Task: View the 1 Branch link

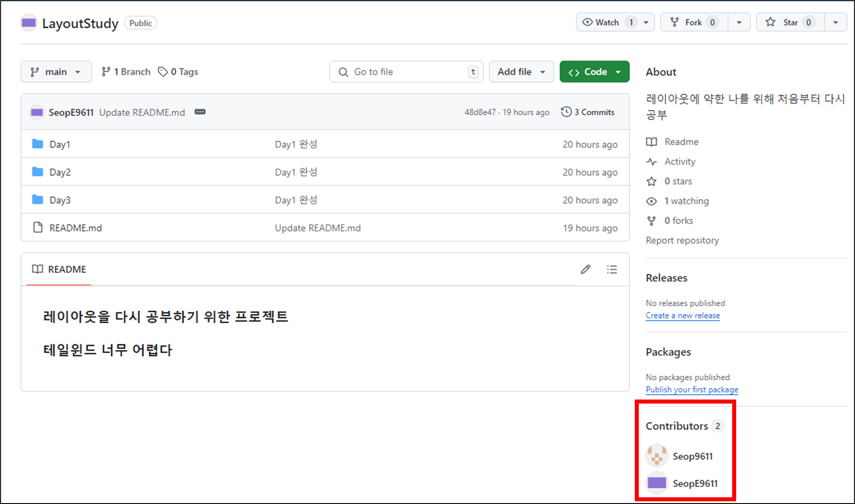Action: 126,72
